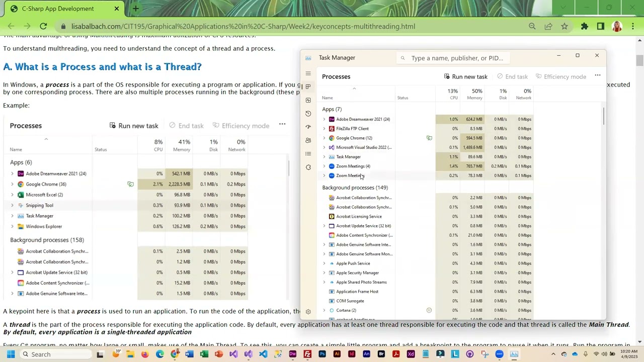Expand Zoom Meetings (4) process group
The width and height of the screenshot is (644, 362).
[324, 166]
